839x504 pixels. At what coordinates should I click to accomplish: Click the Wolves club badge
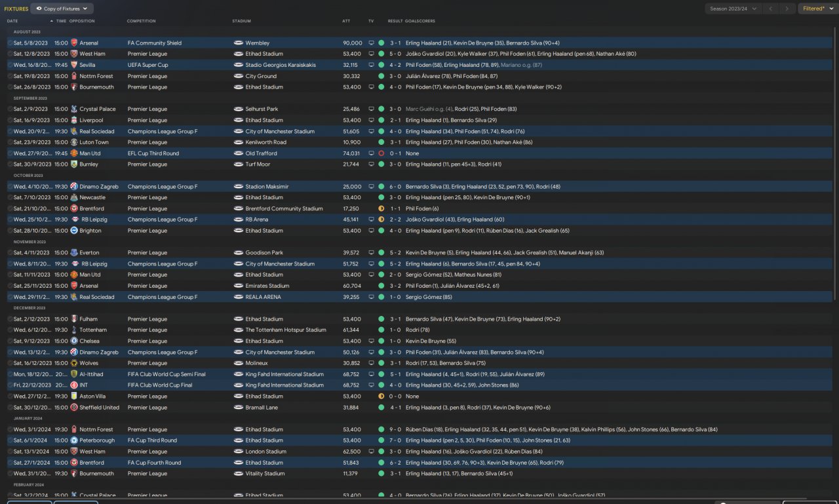[x=74, y=363]
